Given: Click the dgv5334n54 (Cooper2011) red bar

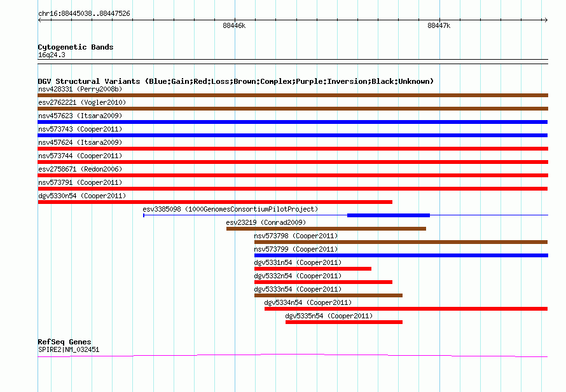Looking at the screenshot, I should tap(406, 309).
